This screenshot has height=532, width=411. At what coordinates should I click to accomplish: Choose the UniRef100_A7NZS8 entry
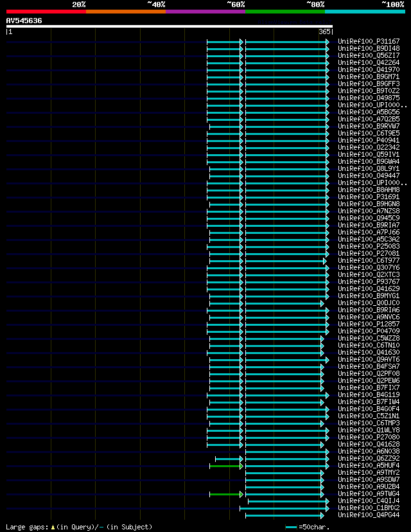point(369,211)
